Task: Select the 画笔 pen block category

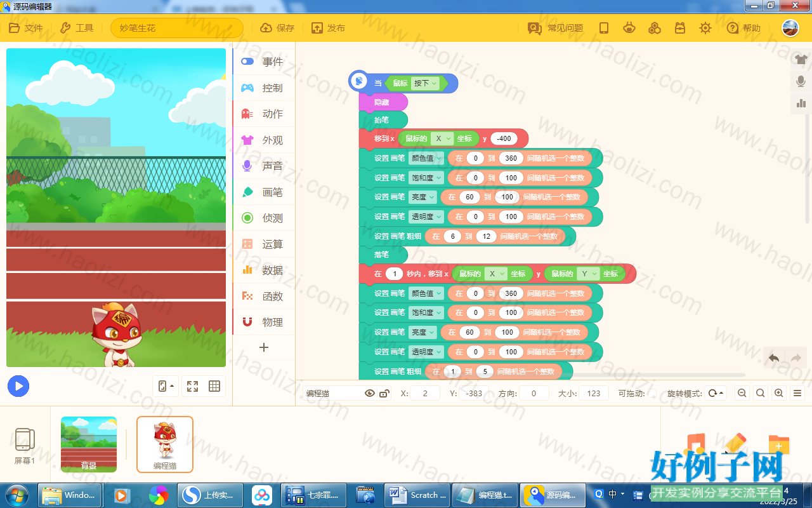Action: pos(264,192)
